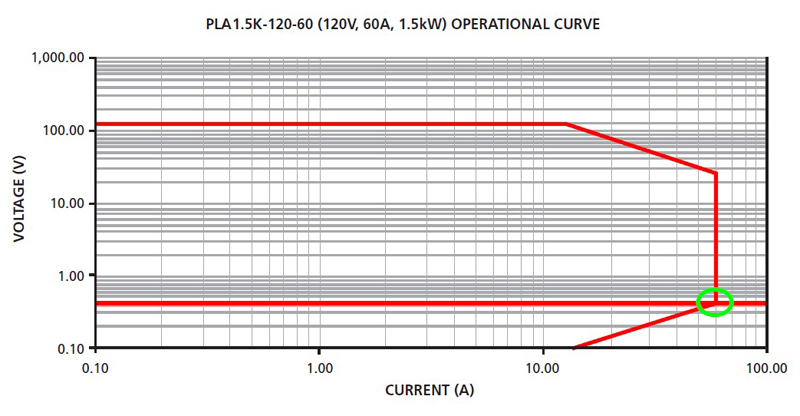Click the 'VOLTAGE (V)' axis label

(19, 199)
